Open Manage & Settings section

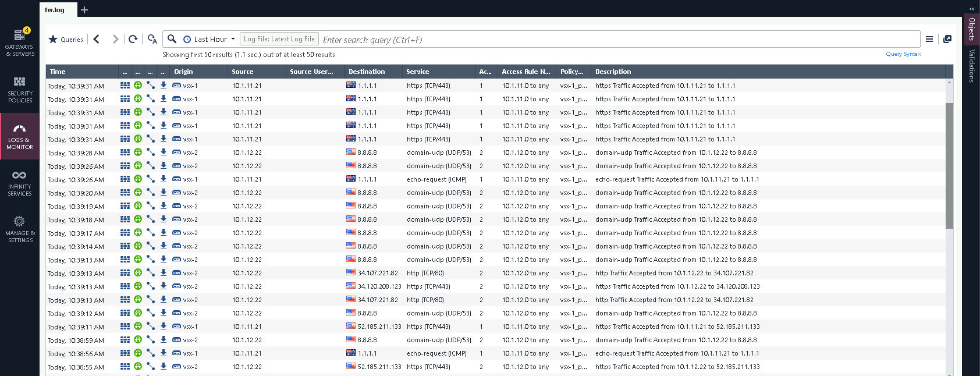[20, 229]
